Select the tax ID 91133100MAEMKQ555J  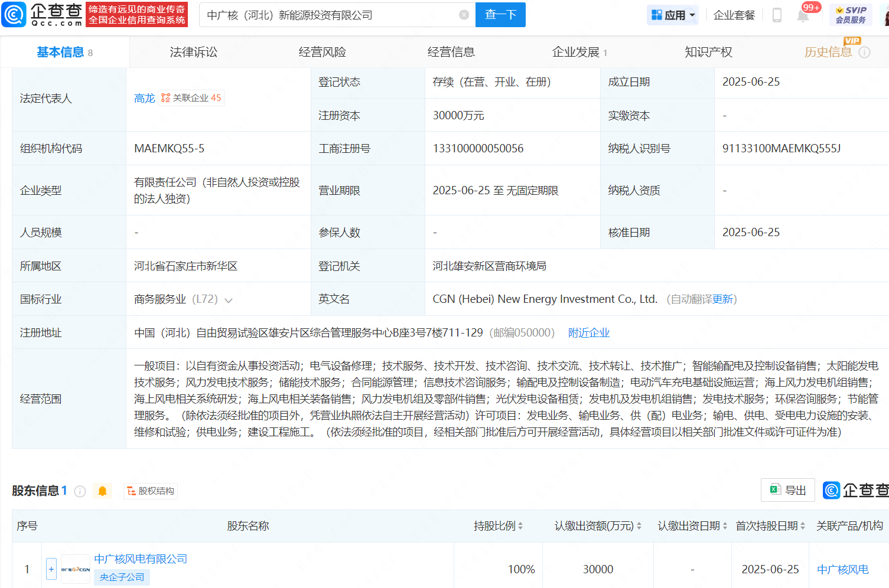pyautogui.click(x=781, y=148)
